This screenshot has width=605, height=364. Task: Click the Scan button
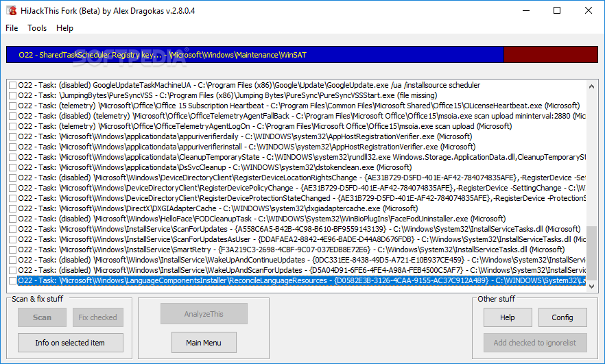click(42, 317)
